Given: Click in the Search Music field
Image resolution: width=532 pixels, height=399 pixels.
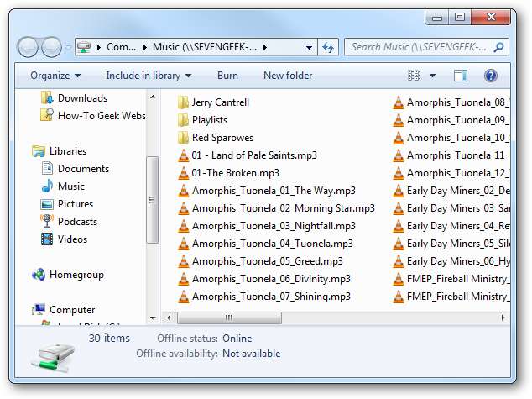Looking at the screenshot, I should coord(420,47).
